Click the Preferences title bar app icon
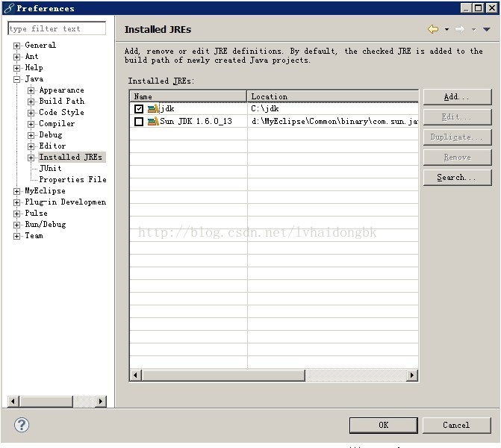The height and width of the screenshot is (448, 501). [x=9, y=7]
